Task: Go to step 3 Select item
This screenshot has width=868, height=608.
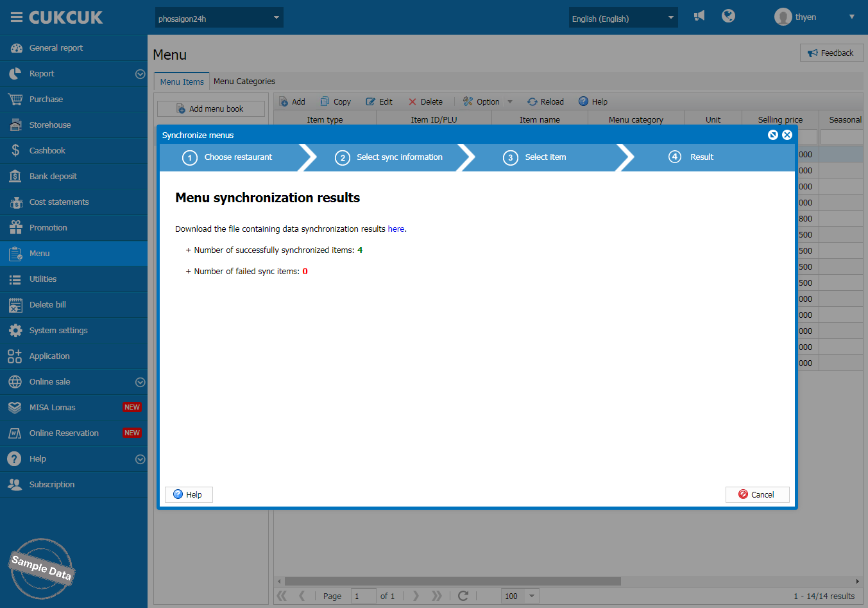Action: 535,157
